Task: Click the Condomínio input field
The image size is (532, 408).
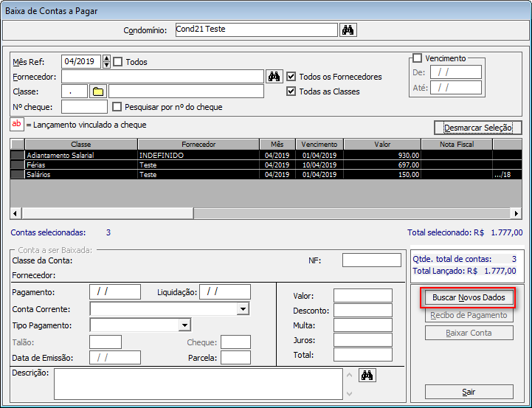Action: pyautogui.click(x=257, y=30)
